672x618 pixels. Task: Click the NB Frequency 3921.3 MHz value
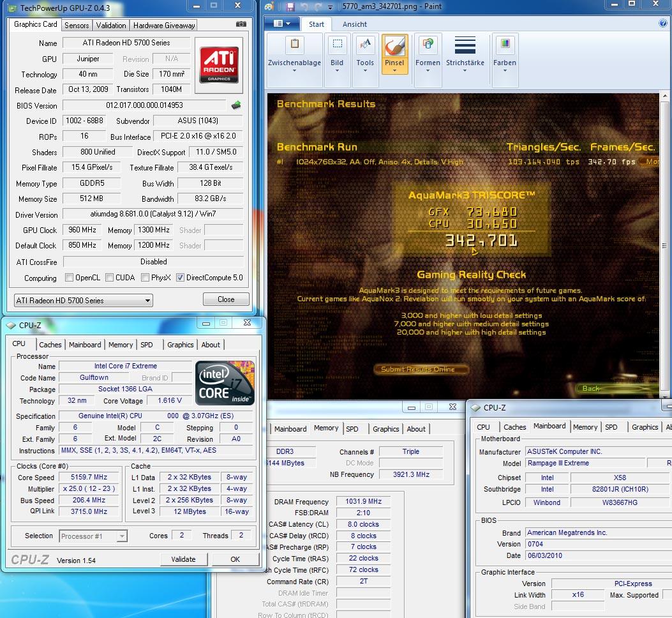tap(411, 474)
